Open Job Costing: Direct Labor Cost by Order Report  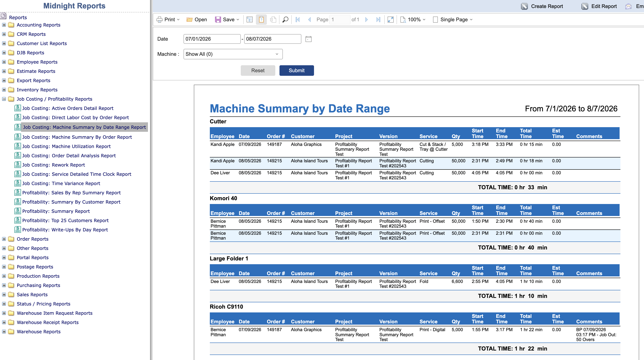pos(76,117)
